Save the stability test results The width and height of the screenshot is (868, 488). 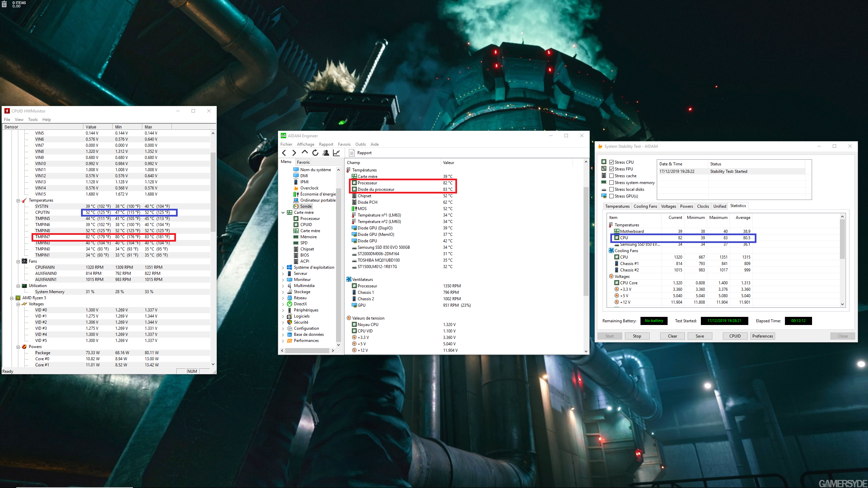click(x=700, y=336)
